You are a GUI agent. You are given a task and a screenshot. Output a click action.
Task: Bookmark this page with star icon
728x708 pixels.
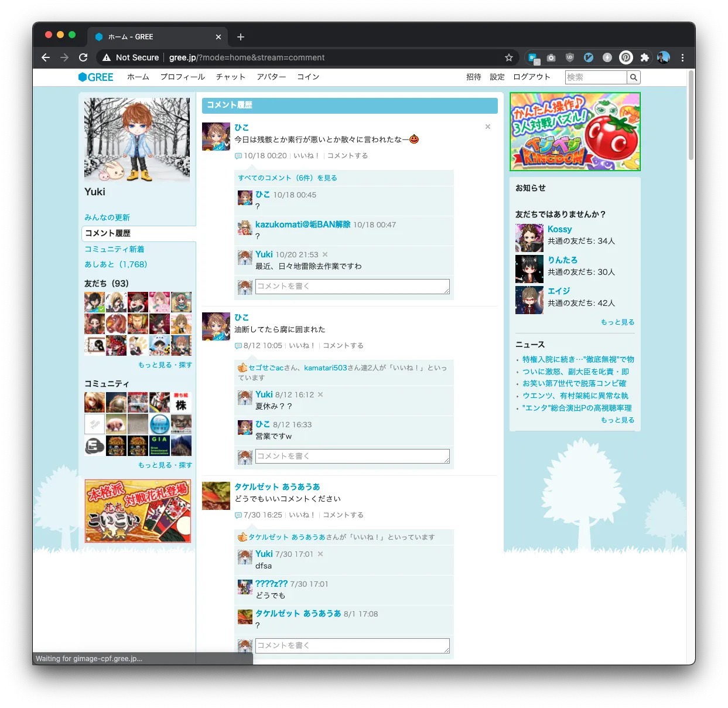(x=508, y=57)
